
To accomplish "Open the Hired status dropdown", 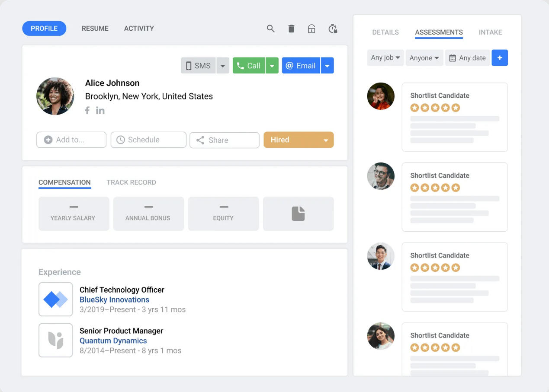I will point(325,140).
